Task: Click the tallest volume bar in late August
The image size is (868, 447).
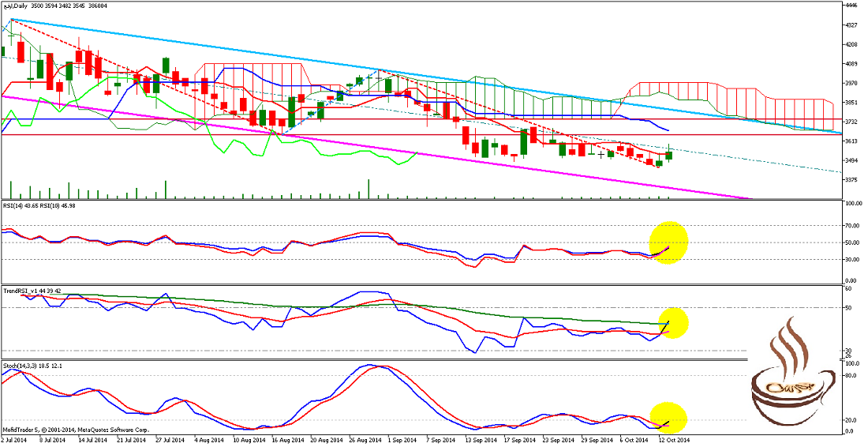Action: (x=369, y=189)
